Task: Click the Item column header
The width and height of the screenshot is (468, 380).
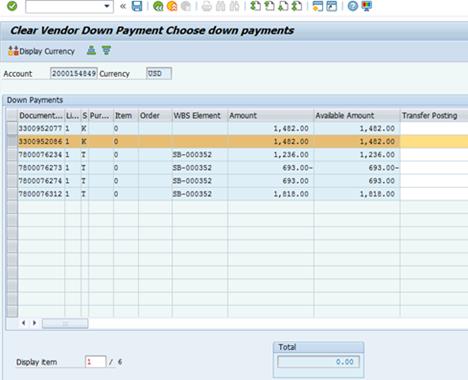Action: 126,116
